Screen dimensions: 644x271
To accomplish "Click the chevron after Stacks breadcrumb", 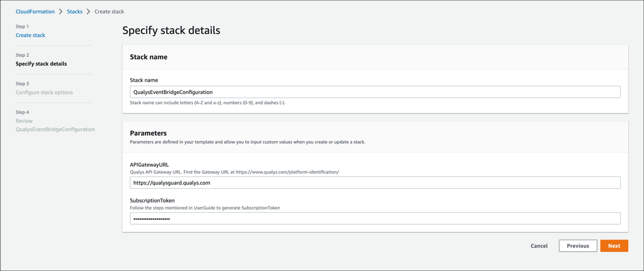I will pos(88,12).
